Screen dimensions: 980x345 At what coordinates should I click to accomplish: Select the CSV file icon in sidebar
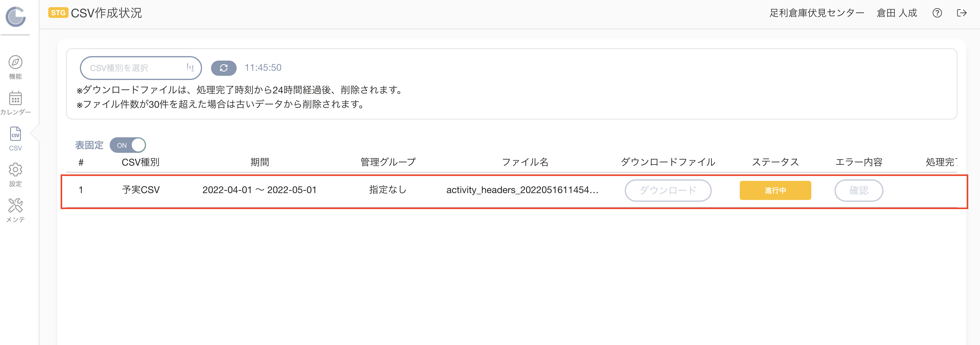(x=15, y=134)
